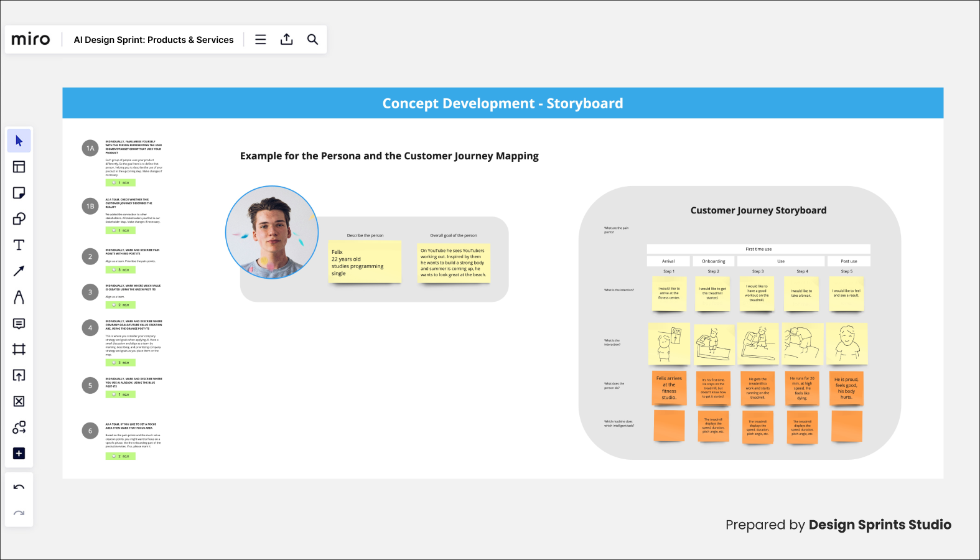
Task: Open the hamburger main menu
Action: pos(261,39)
